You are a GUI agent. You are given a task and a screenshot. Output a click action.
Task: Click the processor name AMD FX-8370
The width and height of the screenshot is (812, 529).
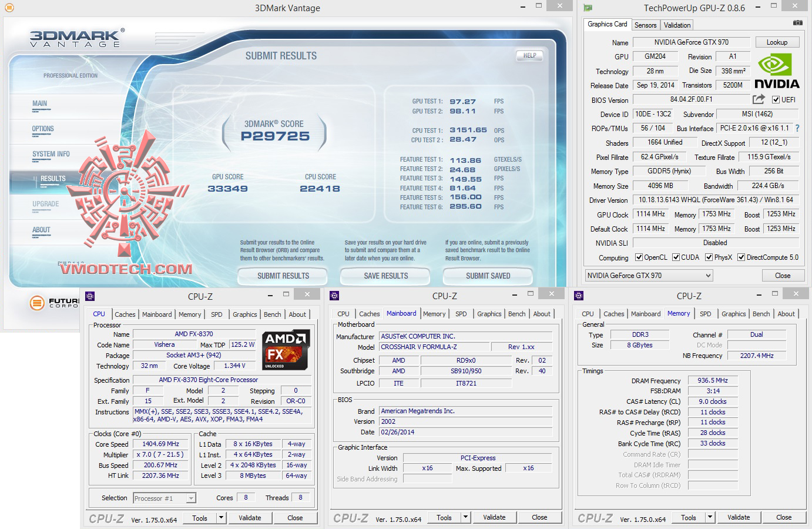tap(194, 334)
